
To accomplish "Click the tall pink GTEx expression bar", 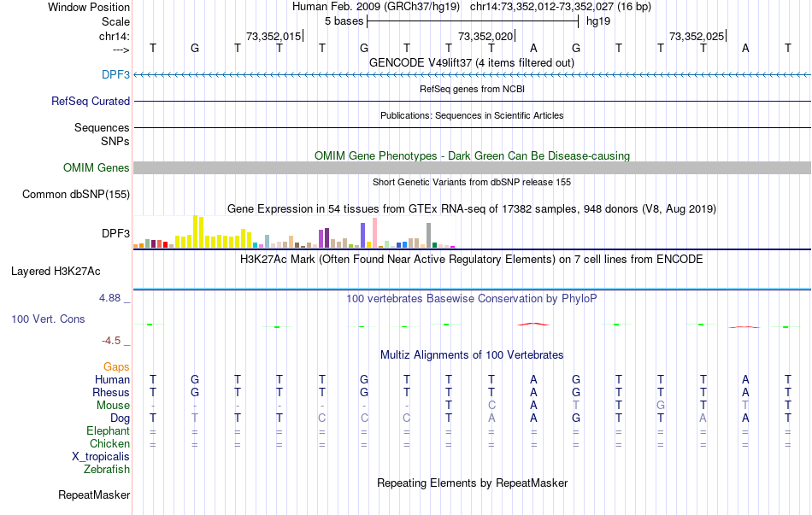I will [x=374, y=233].
